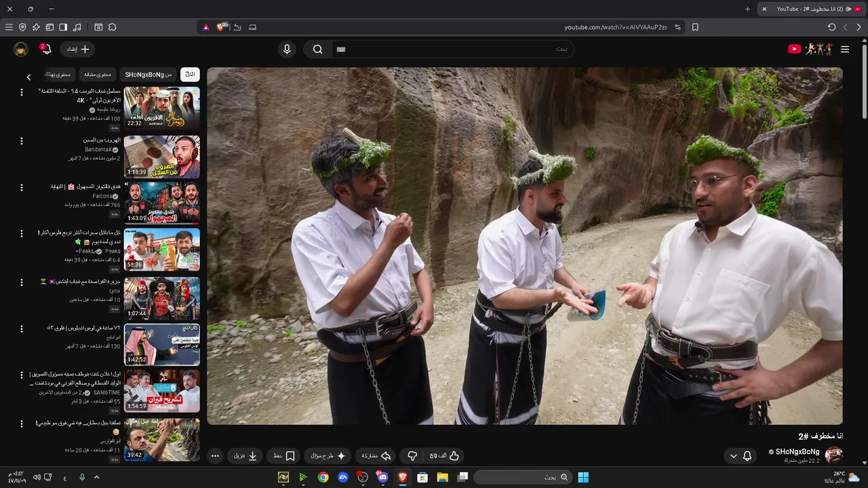Open the account avatar menu
The width and height of the screenshot is (868, 488).
point(21,49)
